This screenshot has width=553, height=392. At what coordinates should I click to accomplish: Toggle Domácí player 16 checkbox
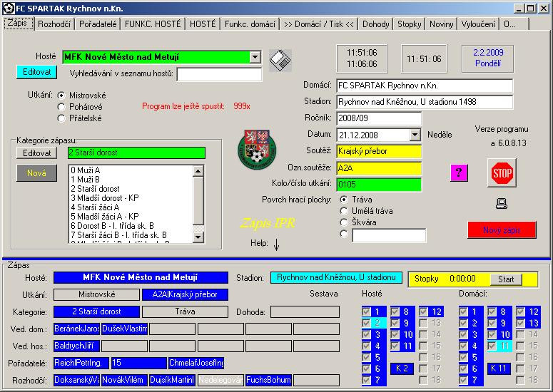pyautogui.click(x=520, y=357)
